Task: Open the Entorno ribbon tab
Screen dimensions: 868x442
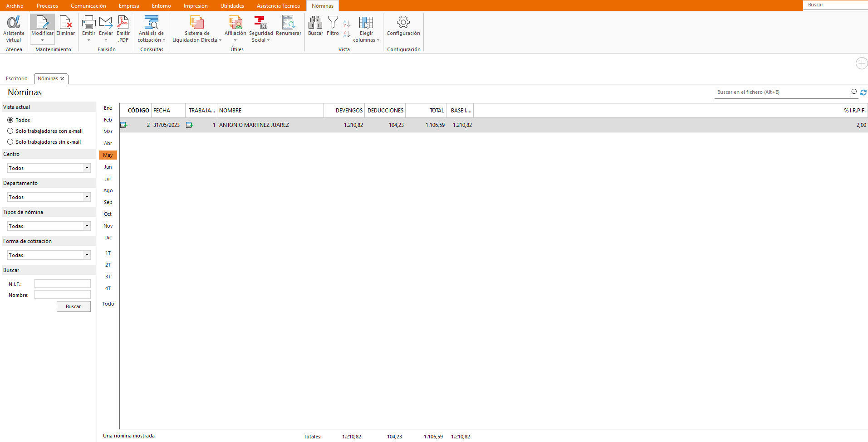Action: tap(162, 6)
